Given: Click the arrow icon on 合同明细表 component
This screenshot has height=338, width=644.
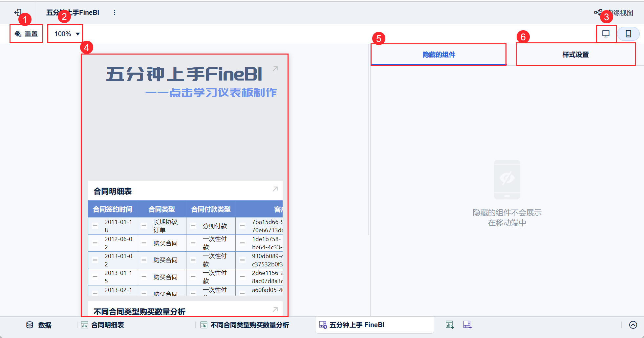Looking at the screenshot, I should (x=275, y=189).
